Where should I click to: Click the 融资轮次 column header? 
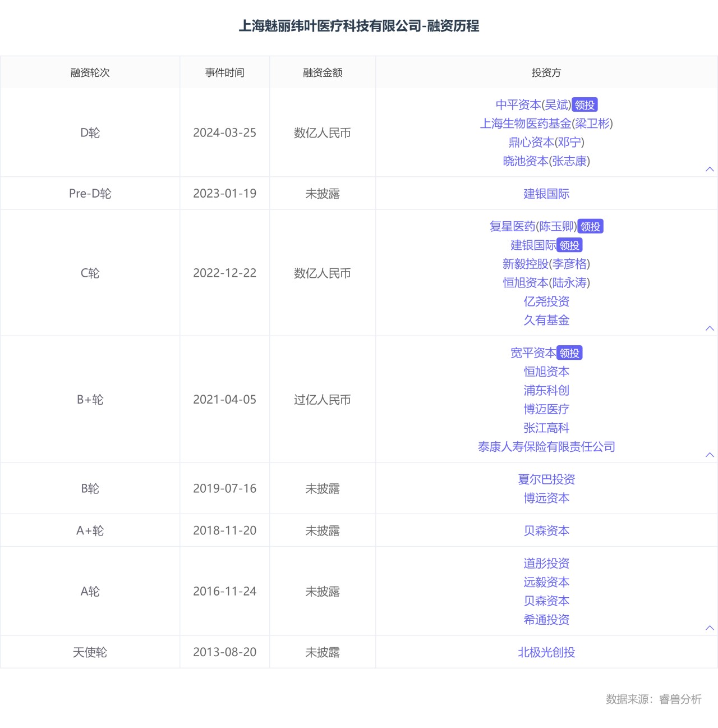pos(90,72)
